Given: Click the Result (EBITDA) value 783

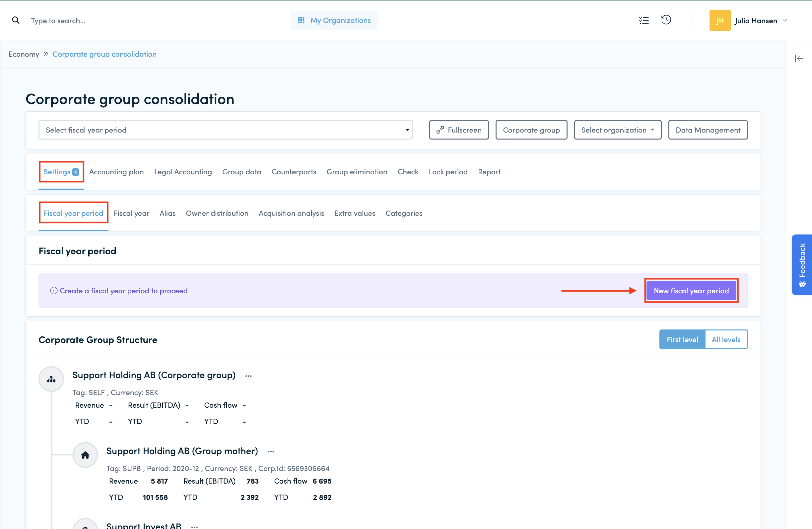Looking at the screenshot, I should (252, 481).
